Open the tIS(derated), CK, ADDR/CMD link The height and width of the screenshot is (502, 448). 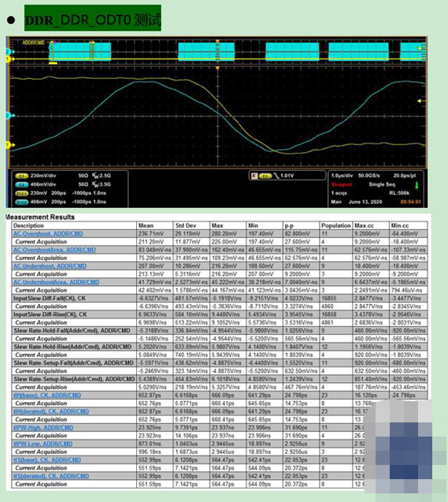point(51,476)
